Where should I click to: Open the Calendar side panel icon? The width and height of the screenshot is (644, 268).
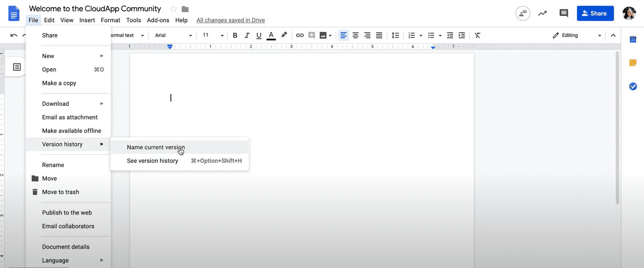pyautogui.click(x=633, y=39)
